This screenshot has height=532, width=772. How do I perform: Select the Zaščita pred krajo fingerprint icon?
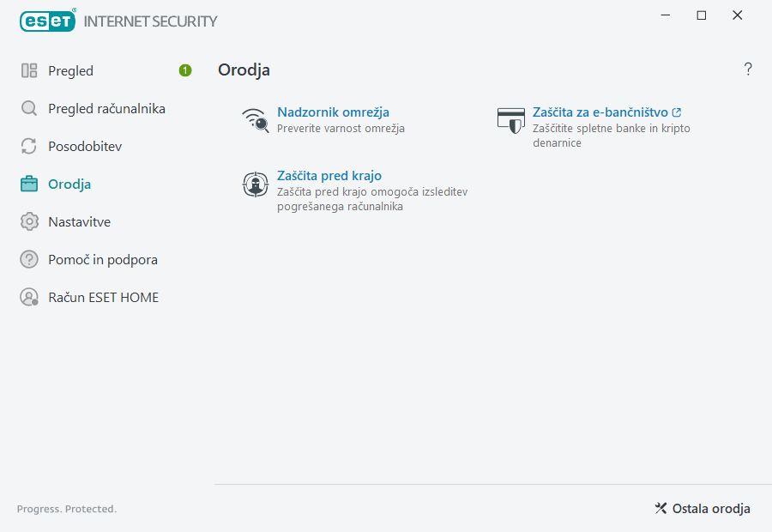(x=255, y=184)
